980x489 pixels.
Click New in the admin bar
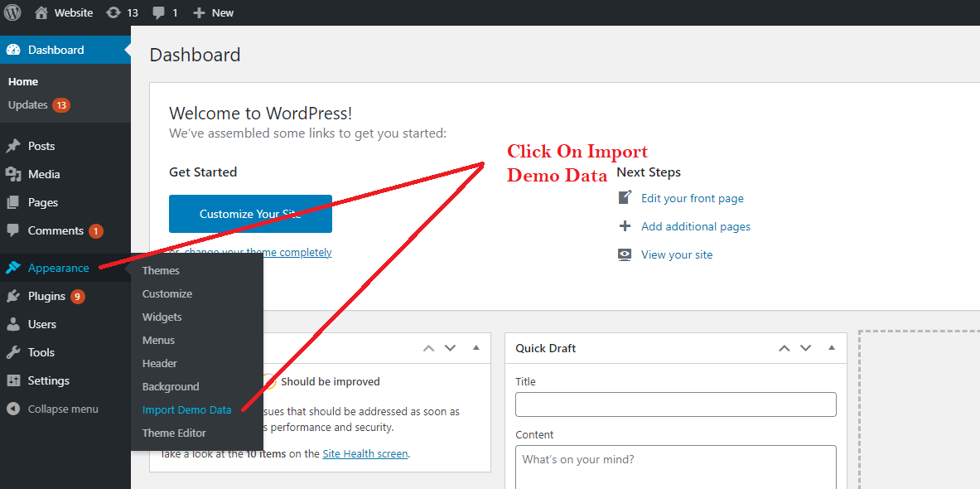tap(223, 12)
